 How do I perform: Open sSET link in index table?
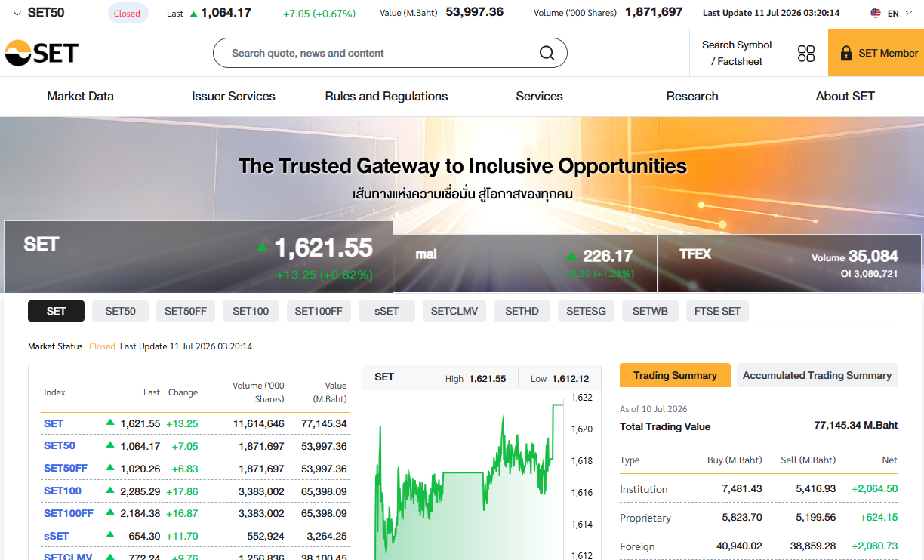[x=56, y=537]
